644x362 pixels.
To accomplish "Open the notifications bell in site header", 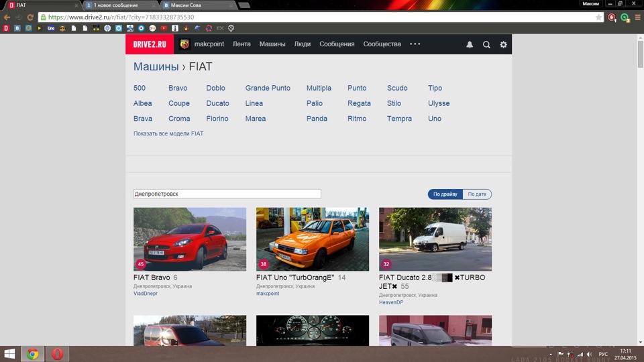I will coord(470,45).
